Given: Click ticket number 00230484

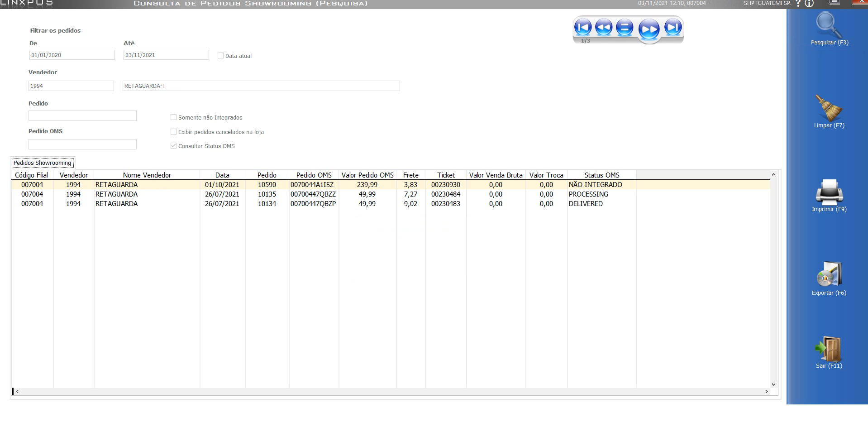Looking at the screenshot, I should (x=446, y=194).
